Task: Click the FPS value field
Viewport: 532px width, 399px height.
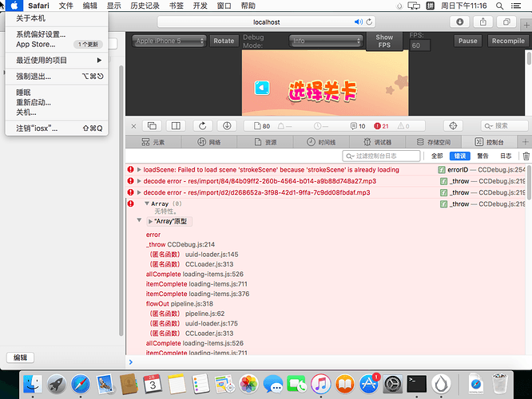Action: [x=419, y=45]
